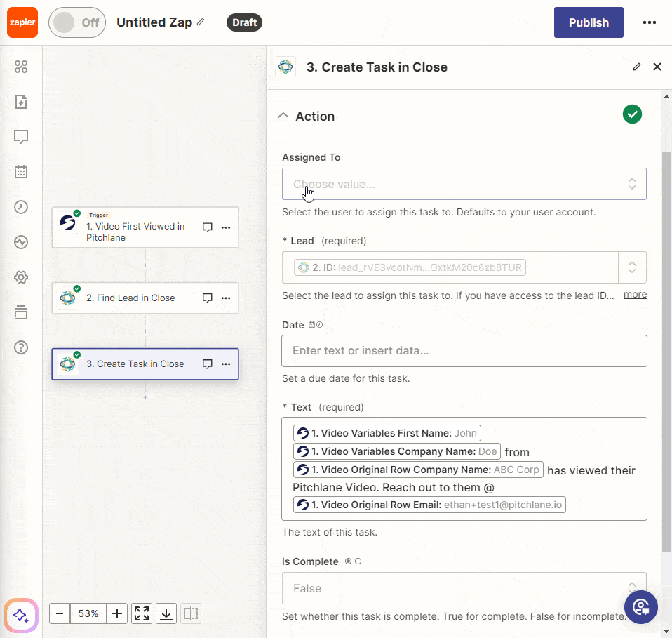
Task: Open the Is Complete dropdown
Action: coord(464,588)
